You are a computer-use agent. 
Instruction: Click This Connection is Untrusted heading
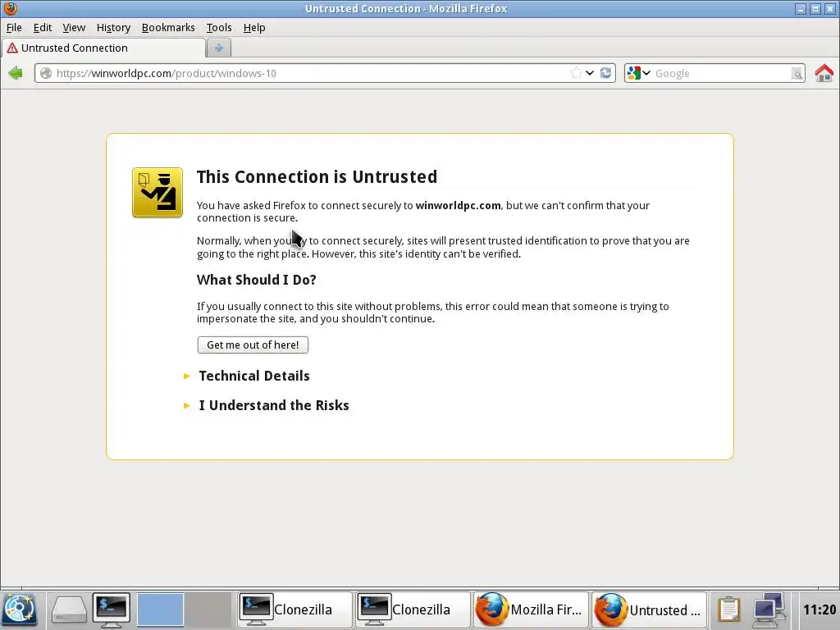(317, 176)
